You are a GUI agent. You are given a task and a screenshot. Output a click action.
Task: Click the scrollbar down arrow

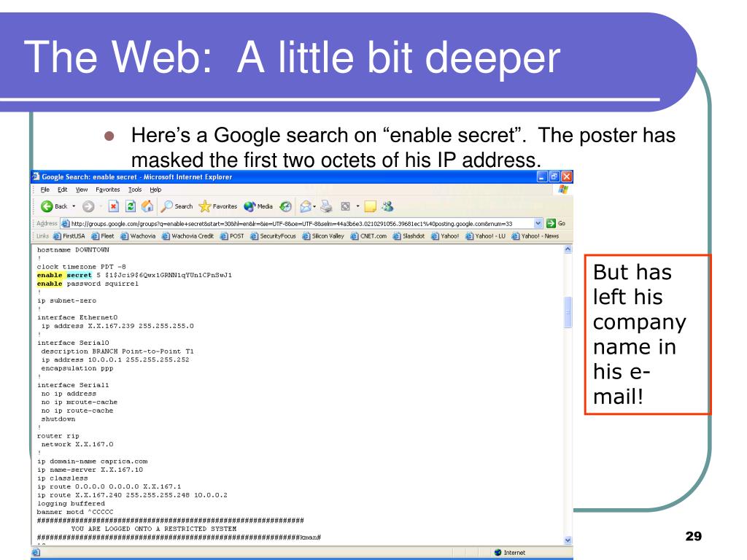click(568, 540)
